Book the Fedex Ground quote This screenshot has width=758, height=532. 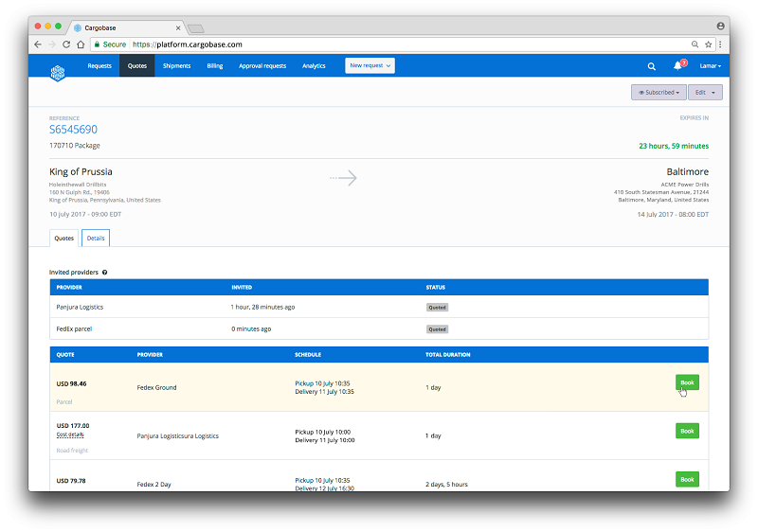pos(687,382)
